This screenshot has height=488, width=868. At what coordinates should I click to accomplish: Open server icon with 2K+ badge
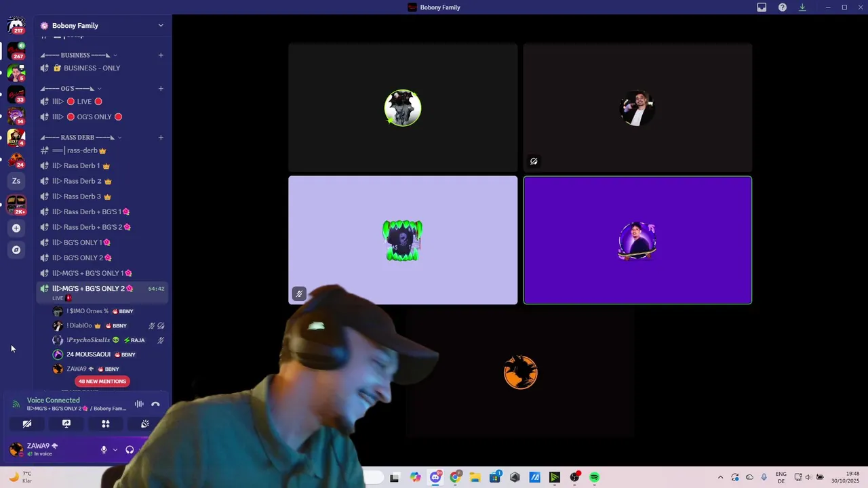pyautogui.click(x=16, y=204)
